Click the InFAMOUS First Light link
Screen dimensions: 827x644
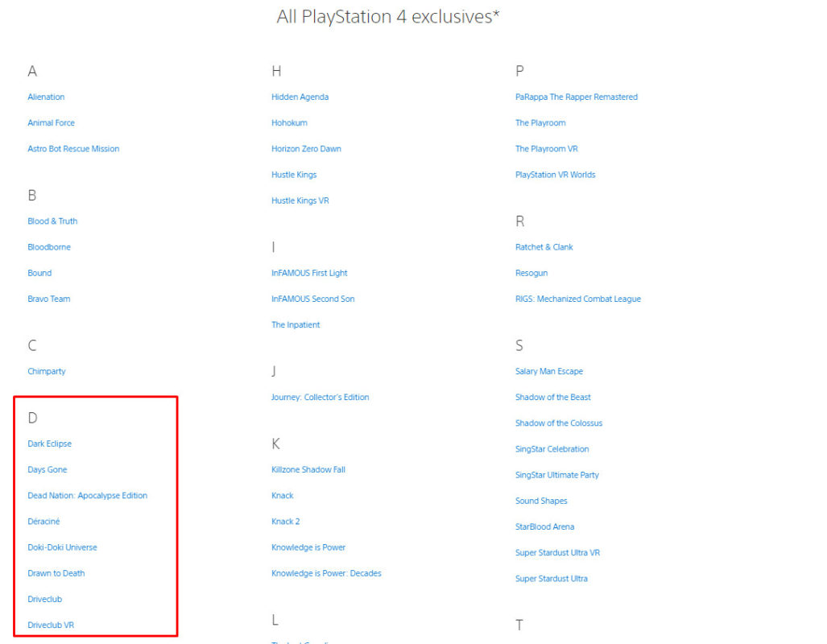(309, 273)
